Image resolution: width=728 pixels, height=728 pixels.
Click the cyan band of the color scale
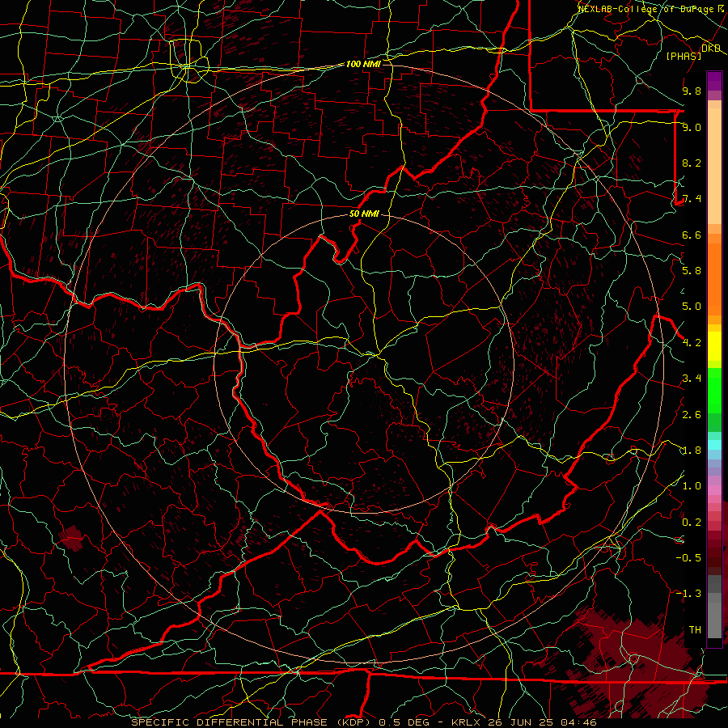(714, 445)
